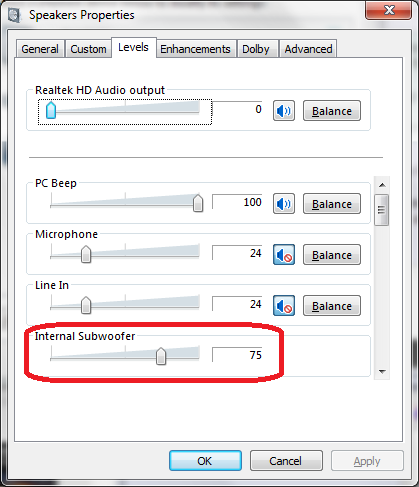
Task: Click the Speakers Properties title bar icon
Action: [14, 15]
